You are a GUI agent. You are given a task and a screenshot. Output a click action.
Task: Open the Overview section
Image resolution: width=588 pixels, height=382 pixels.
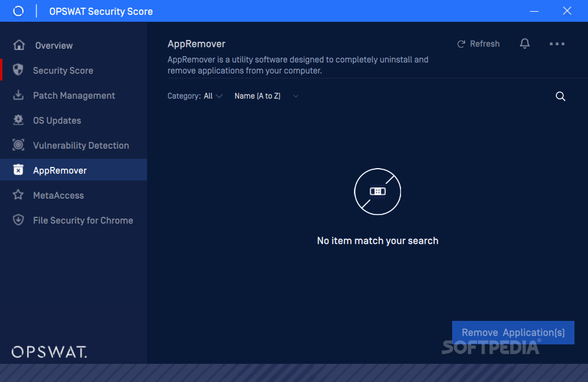pyautogui.click(x=73, y=45)
